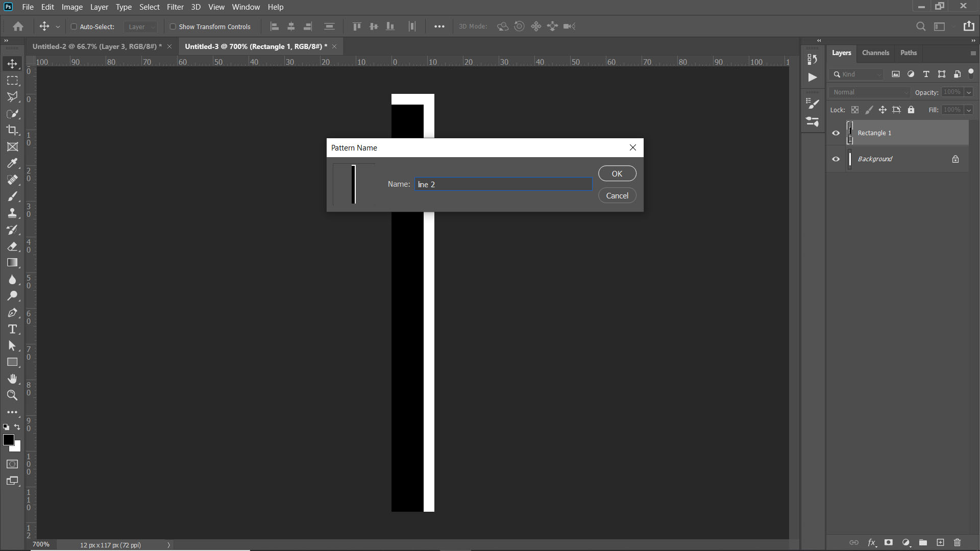Hide the Rectangle 1 layer

(x=836, y=133)
